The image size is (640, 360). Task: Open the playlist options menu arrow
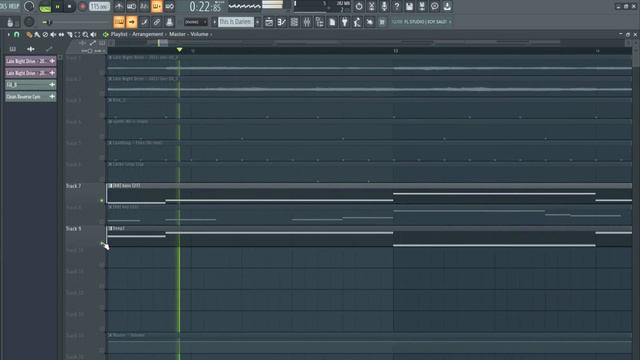tap(9, 35)
